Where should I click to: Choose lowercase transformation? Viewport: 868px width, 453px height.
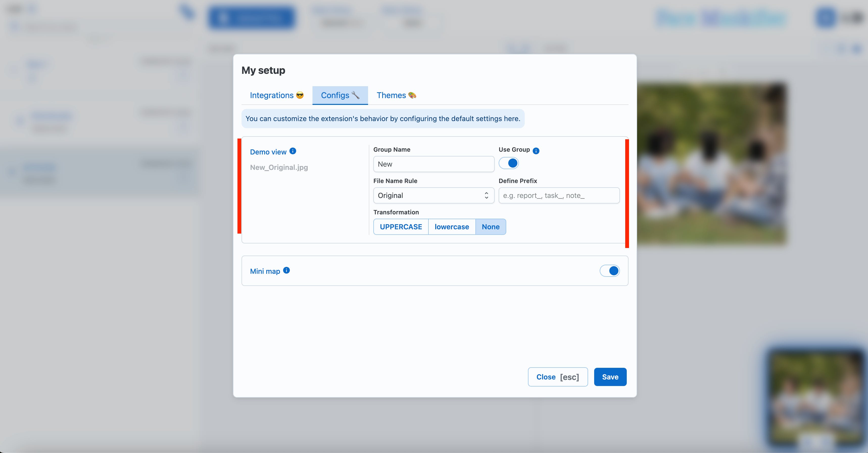click(x=451, y=227)
